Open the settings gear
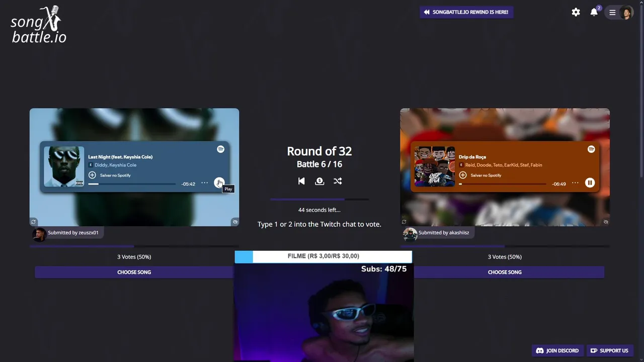 coord(576,12)
